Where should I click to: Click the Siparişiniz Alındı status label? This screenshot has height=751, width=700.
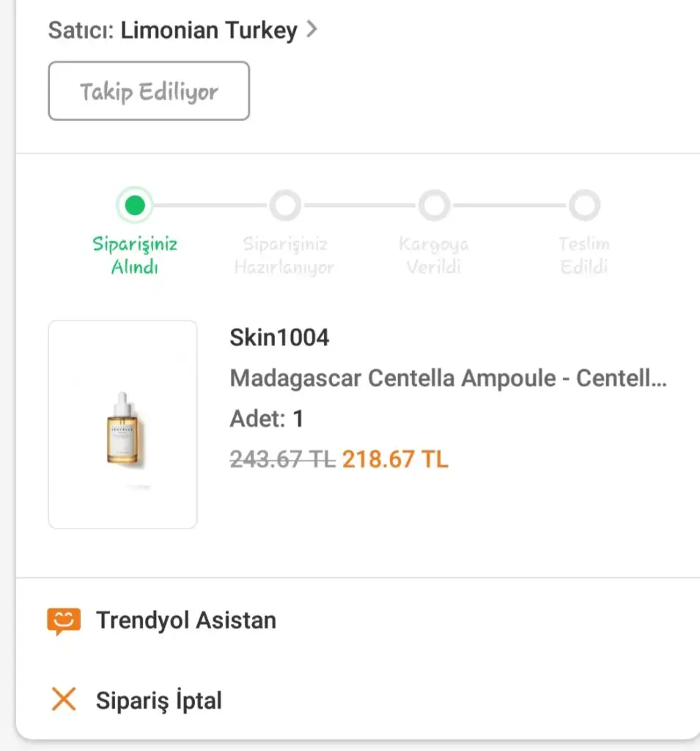point(135,255)
